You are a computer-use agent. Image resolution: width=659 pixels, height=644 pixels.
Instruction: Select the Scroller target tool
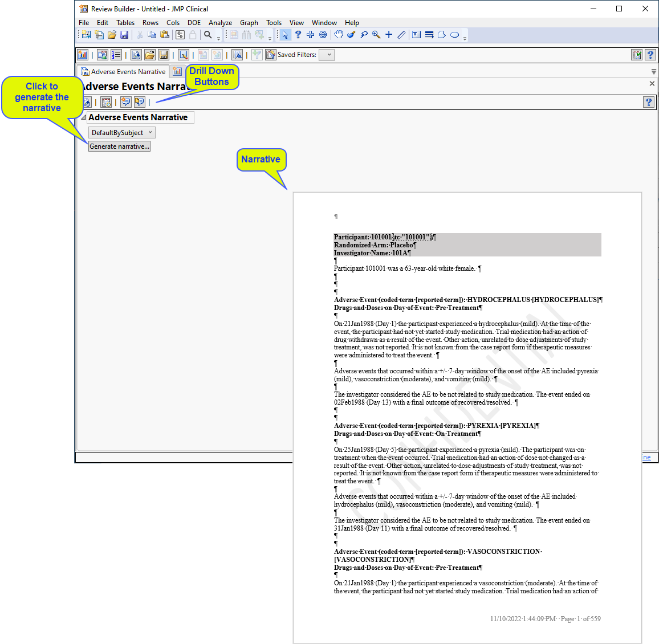[x=323, y=35]
